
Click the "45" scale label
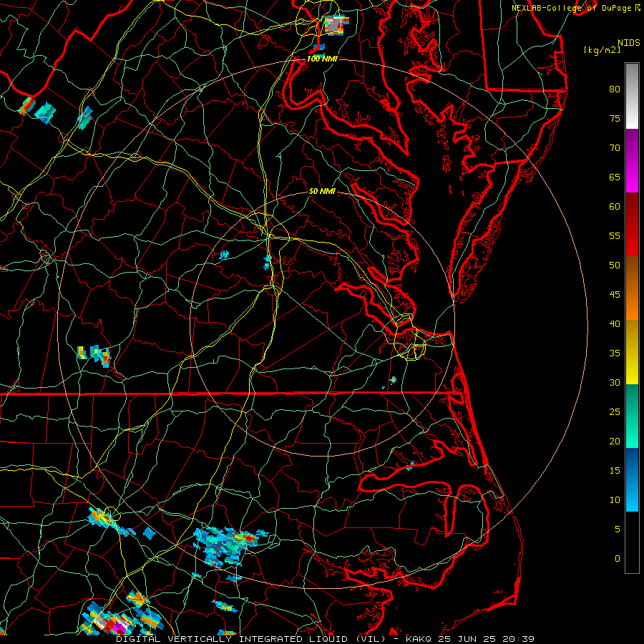(x=615, y=295)
